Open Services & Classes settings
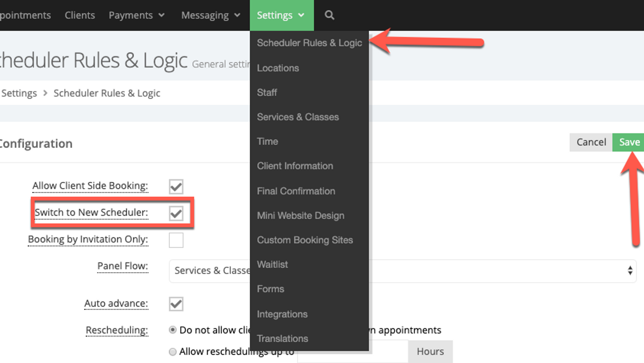The image size is (644, 363). click(298, 117)
